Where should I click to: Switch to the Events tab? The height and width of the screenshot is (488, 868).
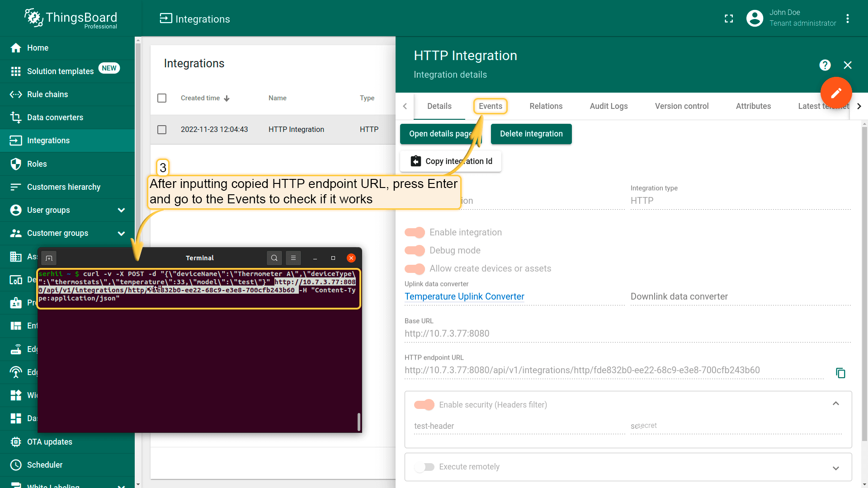pos(490,106)
